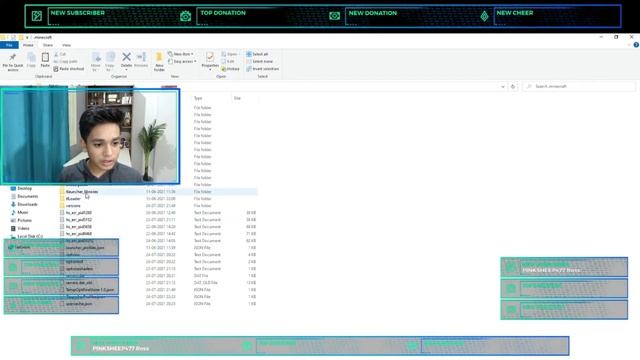Click Cut in Clipboard group
640x360 pixels.
coord(60,54)
